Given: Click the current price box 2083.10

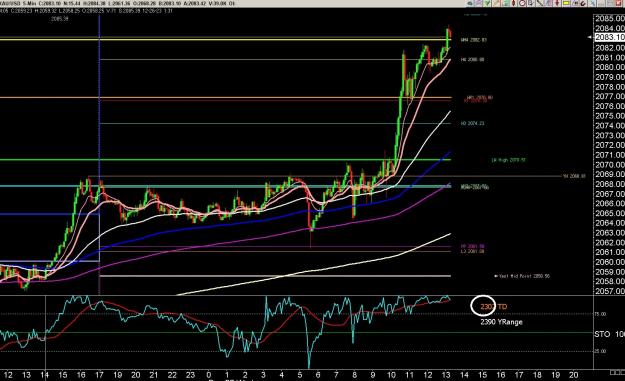Looking at the screenshot, I should 609,37.
